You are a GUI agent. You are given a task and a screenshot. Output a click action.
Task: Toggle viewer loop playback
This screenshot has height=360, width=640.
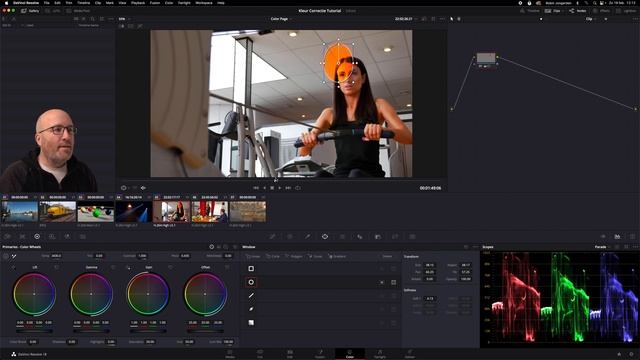(298, 188)
